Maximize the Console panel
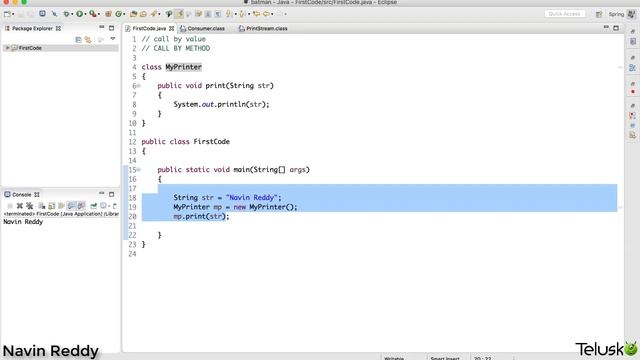The width and height of the screenshot is (640, 360). pos(111,194)
